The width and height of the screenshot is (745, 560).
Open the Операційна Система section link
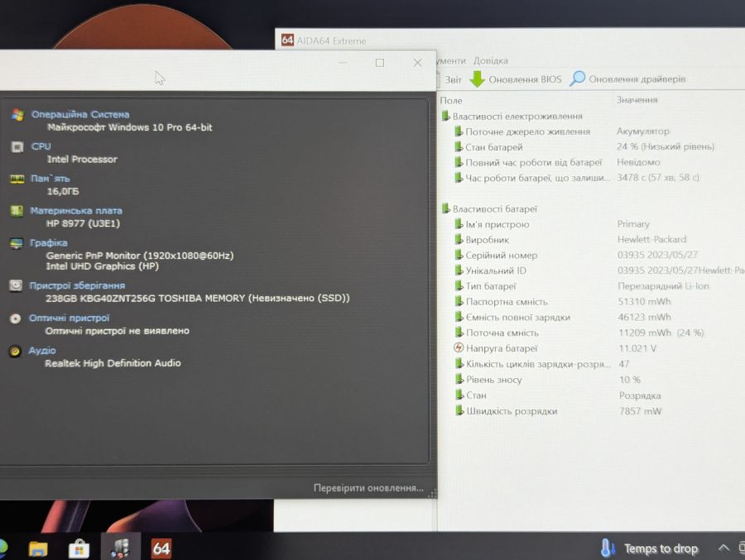tap(80, 114)
